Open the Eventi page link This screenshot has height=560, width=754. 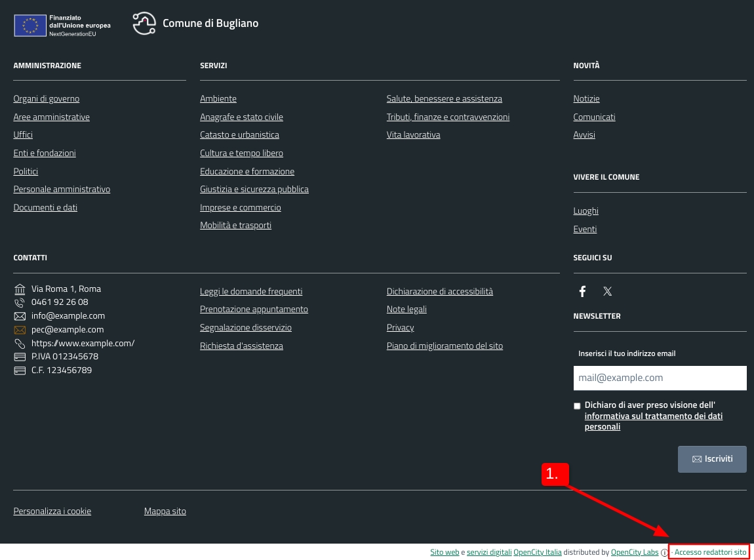pyautogui.click(x=585, y=230)
